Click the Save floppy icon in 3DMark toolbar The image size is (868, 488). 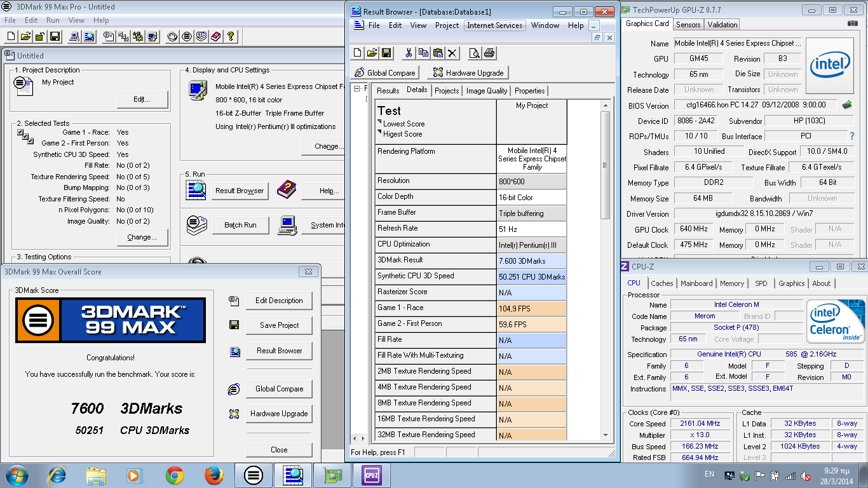[55, 36]
